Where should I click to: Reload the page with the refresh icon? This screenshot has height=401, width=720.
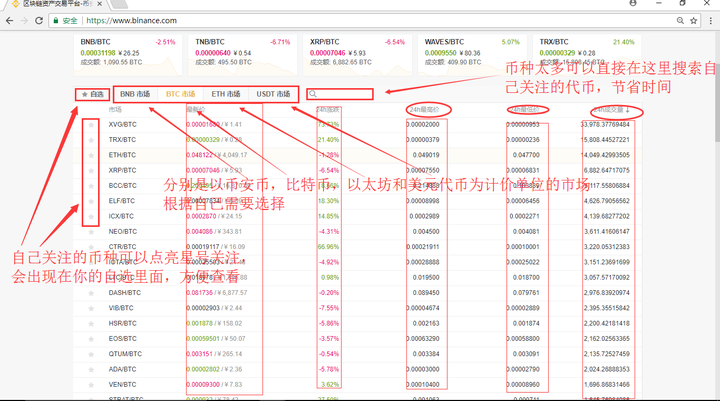pyautogui.click(x=39, y=21)
